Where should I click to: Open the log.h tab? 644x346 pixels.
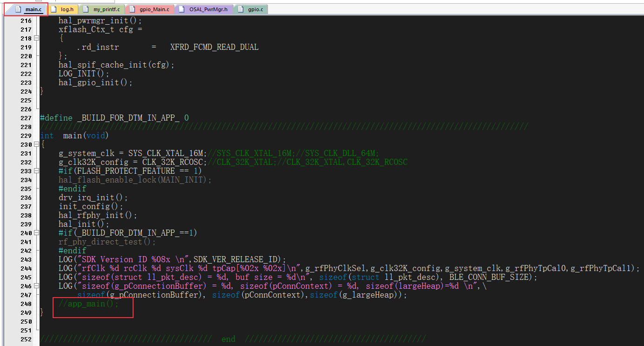tap(62, 9)
